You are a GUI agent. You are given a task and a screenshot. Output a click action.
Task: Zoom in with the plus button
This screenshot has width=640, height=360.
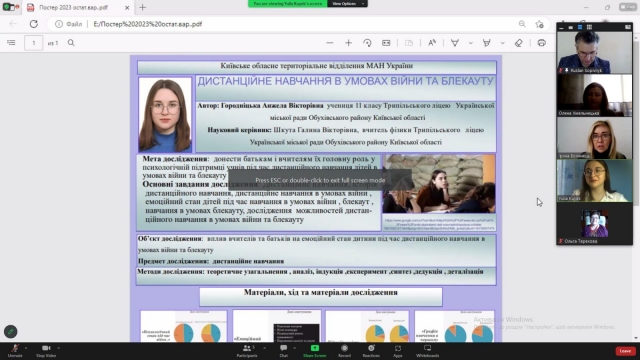[x=348, y=43]
